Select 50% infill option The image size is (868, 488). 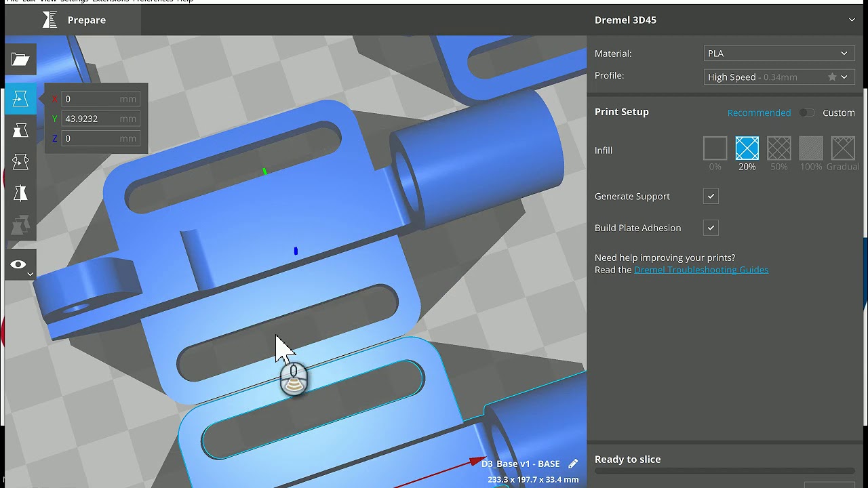pyautogui.click(x=779, y=148)
